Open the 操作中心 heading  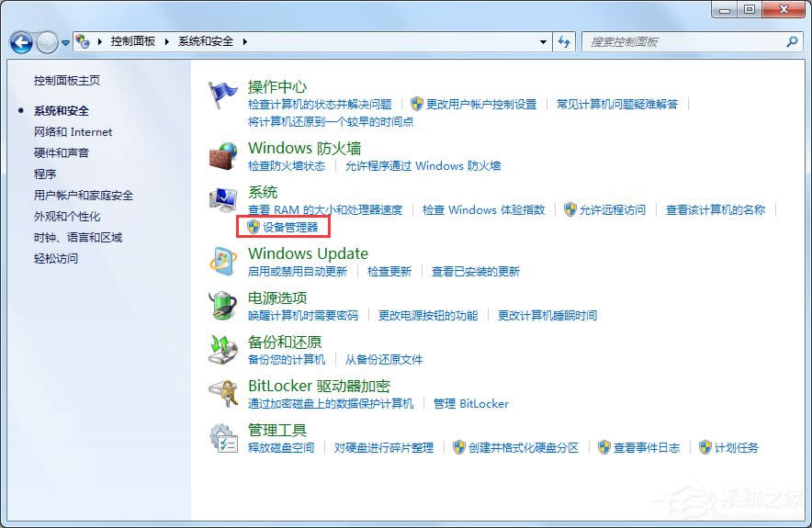(277, 86)
